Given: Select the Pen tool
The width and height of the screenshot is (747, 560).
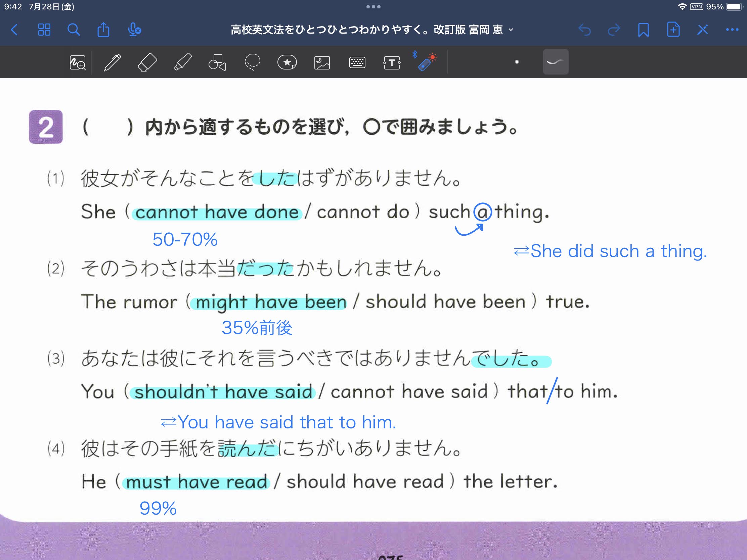Looking at the screenshot, I should pyautogui.click(x=113, y=62).
